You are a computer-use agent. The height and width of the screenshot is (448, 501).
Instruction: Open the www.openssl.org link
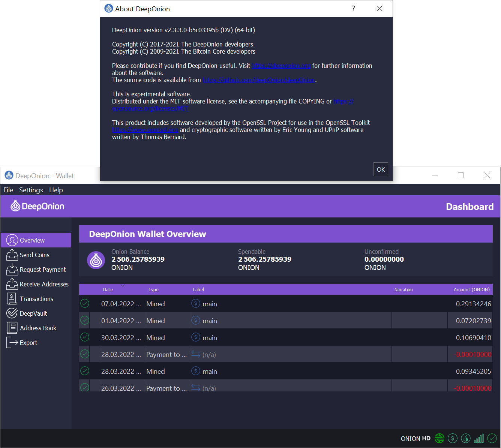pyautogui.click(x=145, y=130)
